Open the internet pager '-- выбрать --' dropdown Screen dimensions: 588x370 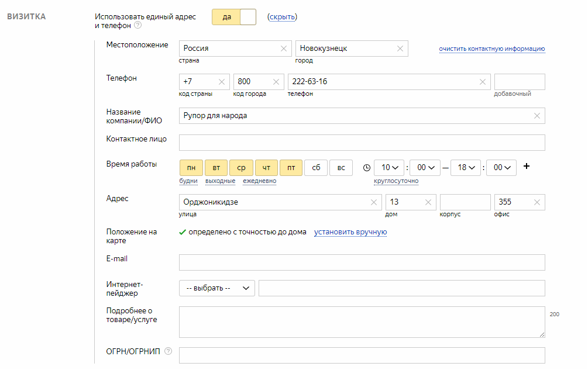216,288
